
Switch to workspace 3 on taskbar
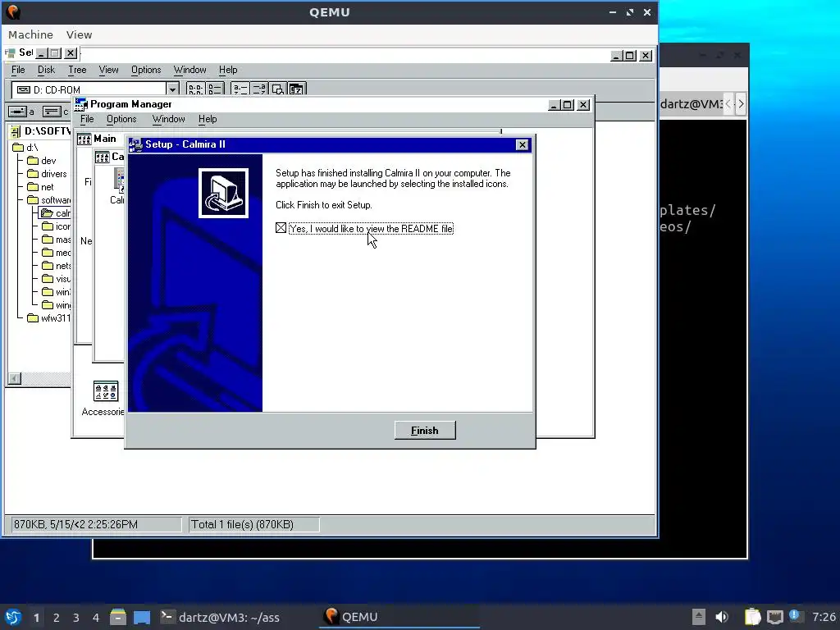point(76,618)
